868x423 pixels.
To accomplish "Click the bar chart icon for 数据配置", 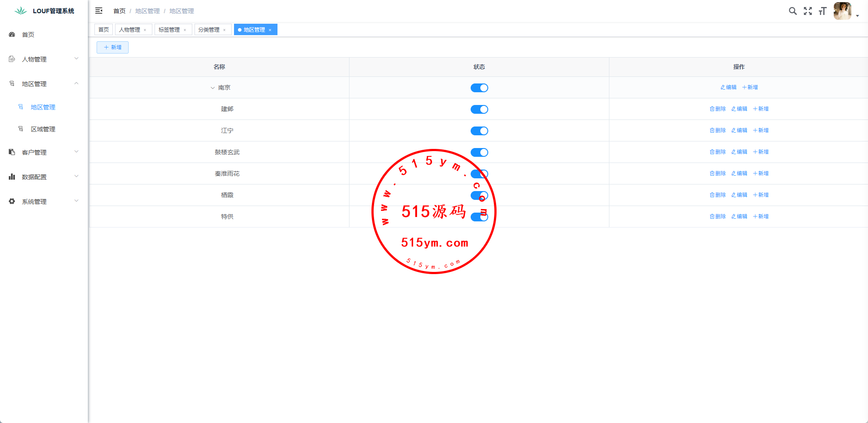I will (x=12, y=177).
